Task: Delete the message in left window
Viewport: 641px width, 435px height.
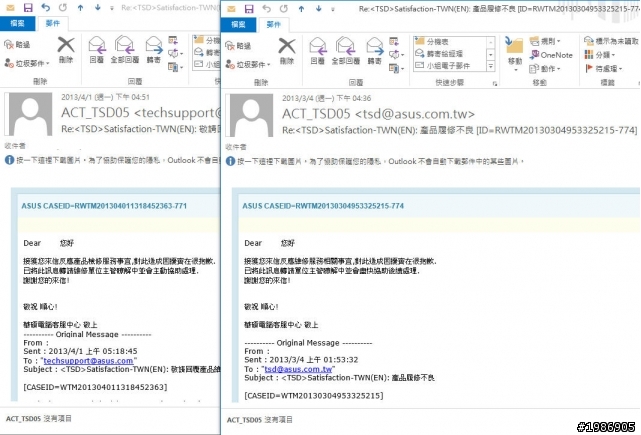Action: click(66, 50)
